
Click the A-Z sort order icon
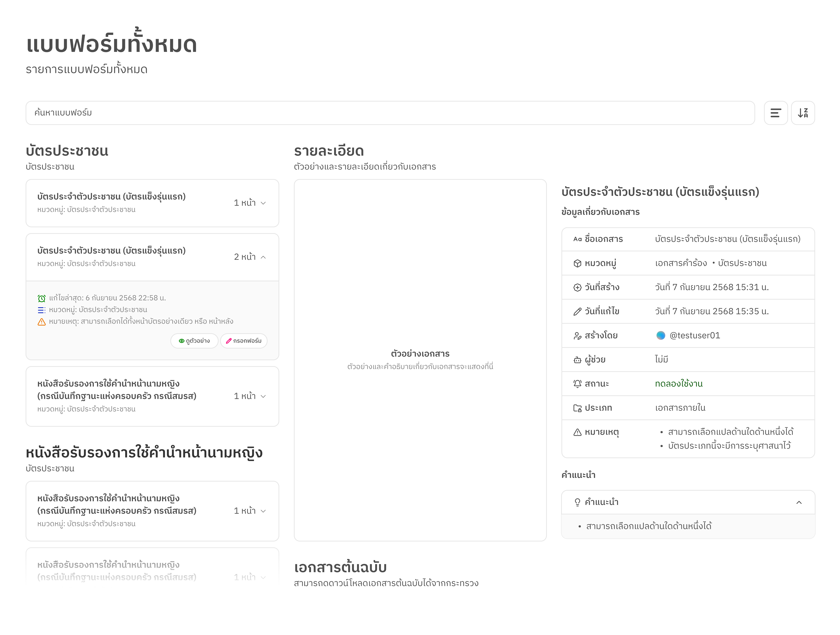[803, 113]
